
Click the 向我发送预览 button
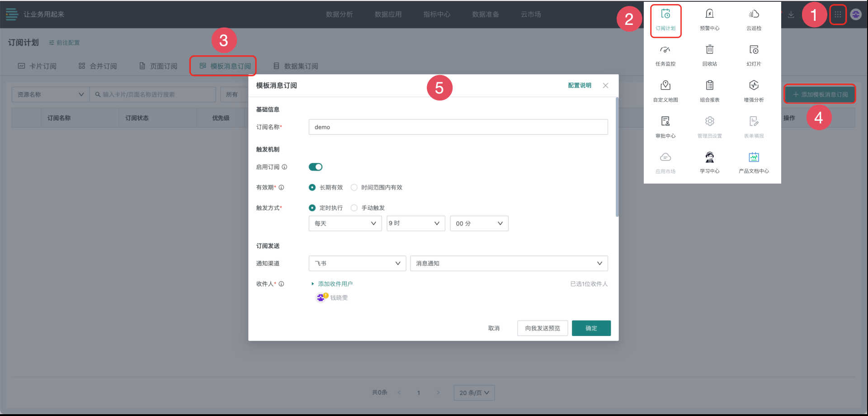[542, 328]
